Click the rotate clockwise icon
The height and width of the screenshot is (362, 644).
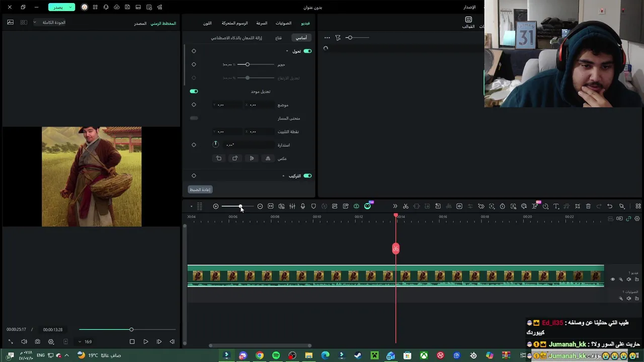235,158
